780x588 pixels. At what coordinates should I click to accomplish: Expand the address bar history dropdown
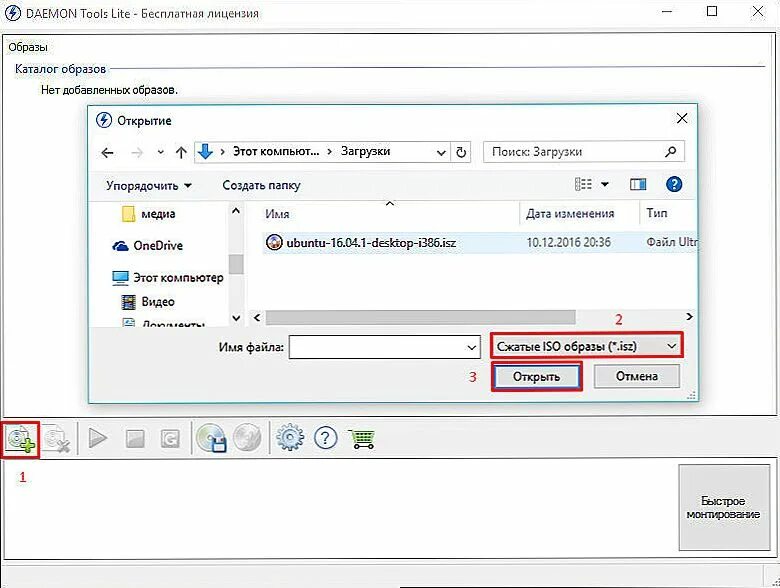441,153
